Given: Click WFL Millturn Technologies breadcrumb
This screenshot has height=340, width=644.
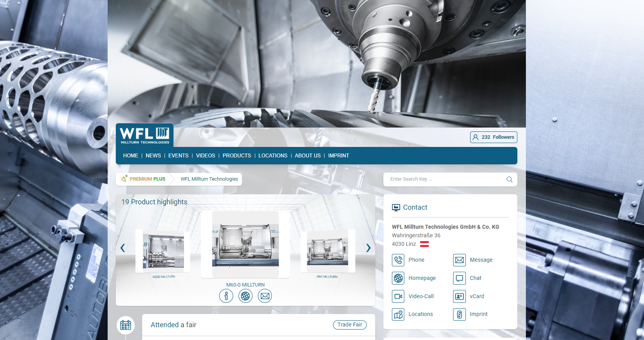Looking at the screenshot, I should point(209,179).
